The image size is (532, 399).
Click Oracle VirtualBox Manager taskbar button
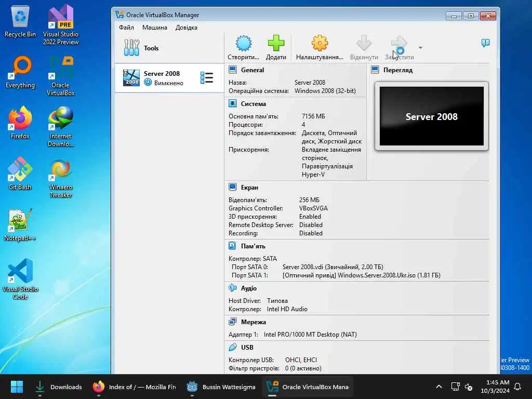click(308, 387)
